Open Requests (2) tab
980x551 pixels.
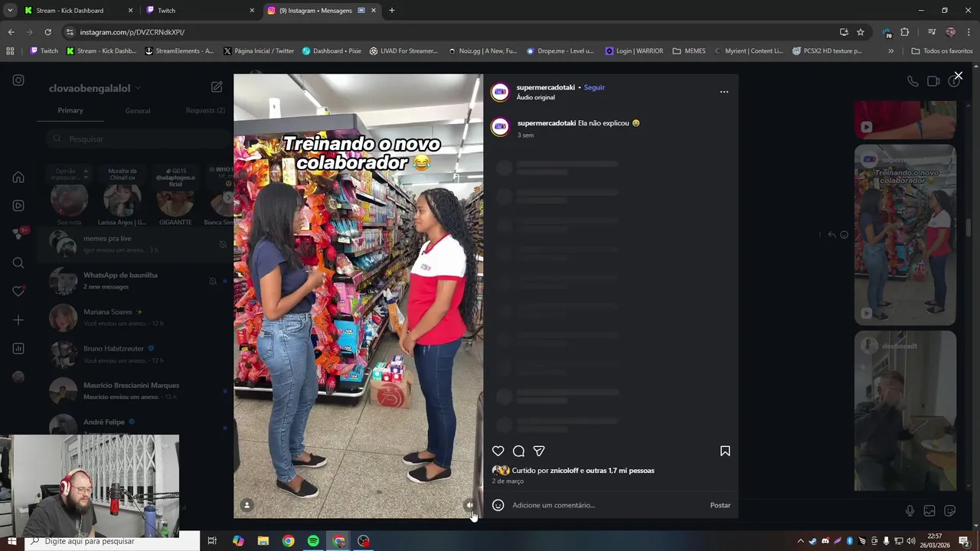[x=205, y=110]
